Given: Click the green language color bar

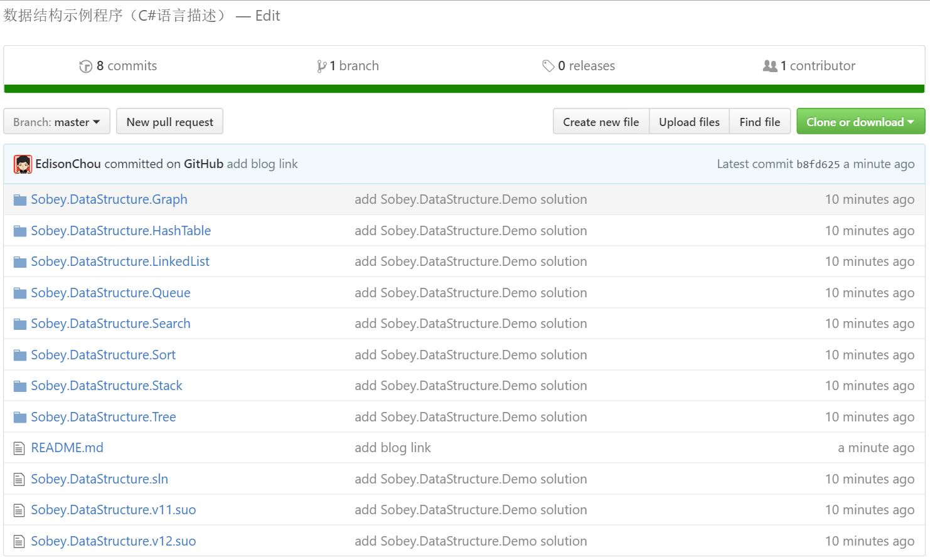Looking at the screenshot, I should pyautogui.click(x=464, y=89).
